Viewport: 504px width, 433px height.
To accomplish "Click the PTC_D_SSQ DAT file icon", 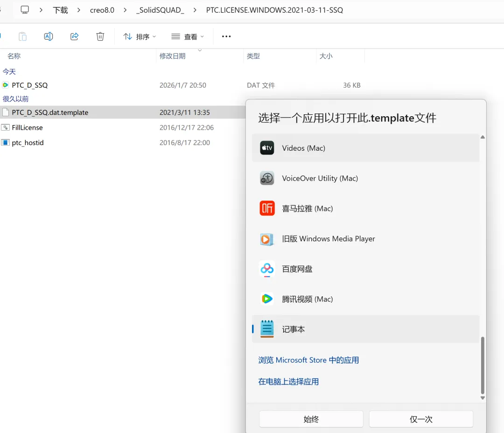I will [x=6, y=85].
